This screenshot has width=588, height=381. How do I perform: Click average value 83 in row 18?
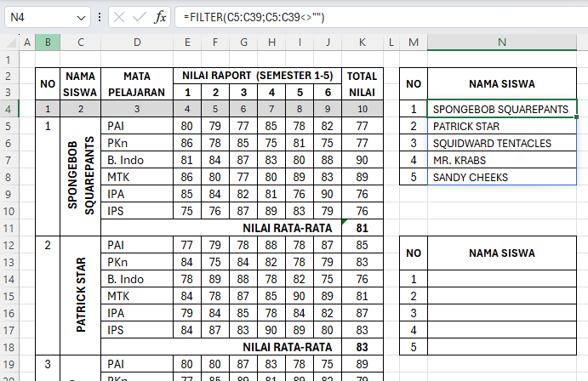[x=363, y=347]
